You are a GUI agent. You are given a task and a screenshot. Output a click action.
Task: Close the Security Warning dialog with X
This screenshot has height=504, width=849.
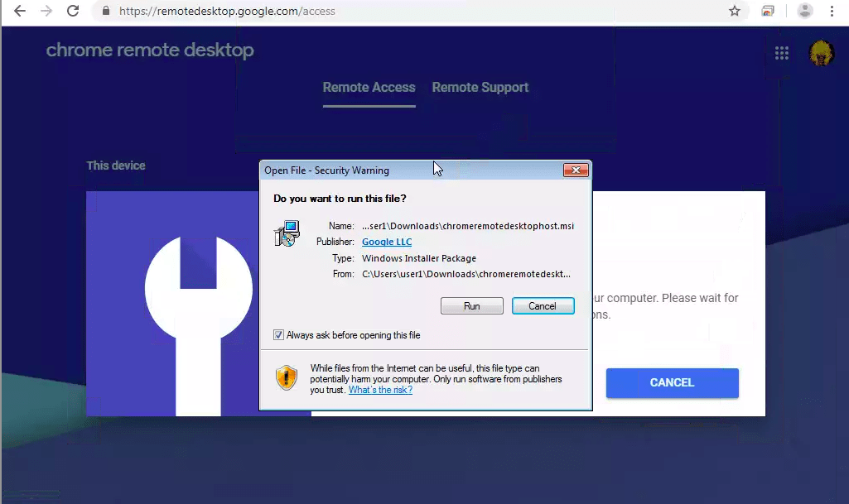(x=576, y=170)
